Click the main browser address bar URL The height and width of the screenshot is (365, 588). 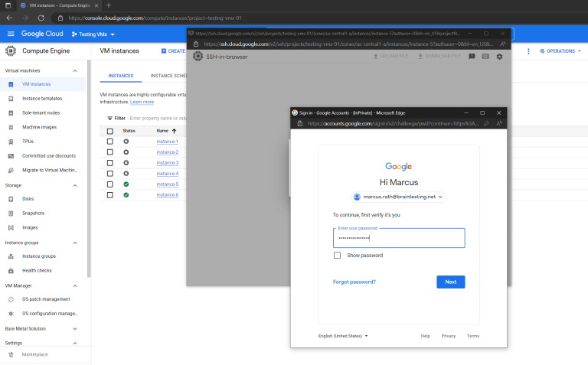pyautogui.click(x=155, y=18)
